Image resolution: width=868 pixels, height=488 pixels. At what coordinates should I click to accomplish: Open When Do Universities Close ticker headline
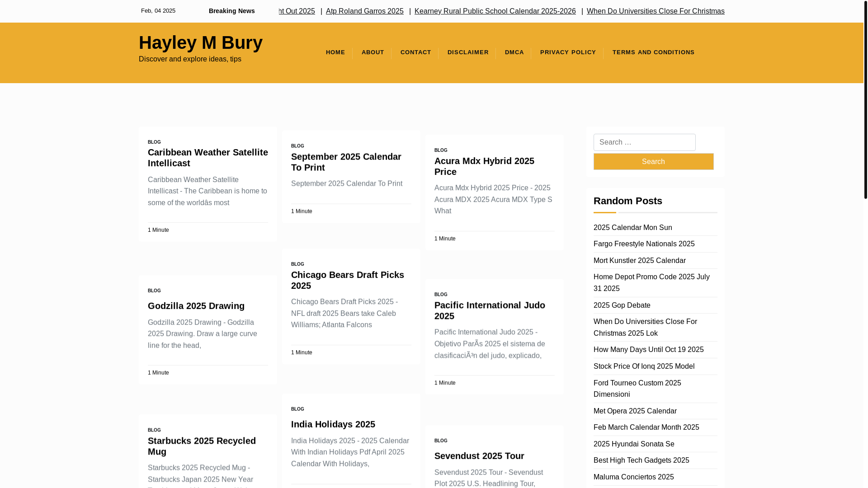(x=656, y=11)
